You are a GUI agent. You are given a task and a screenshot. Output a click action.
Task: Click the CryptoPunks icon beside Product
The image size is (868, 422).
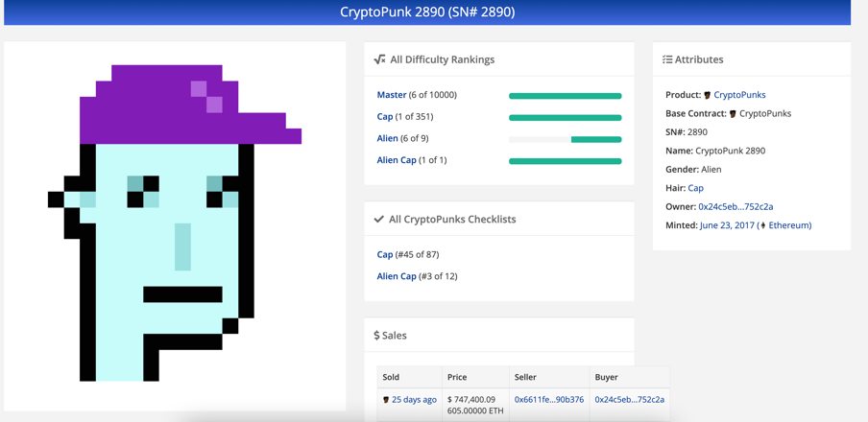tap(708, 95)
